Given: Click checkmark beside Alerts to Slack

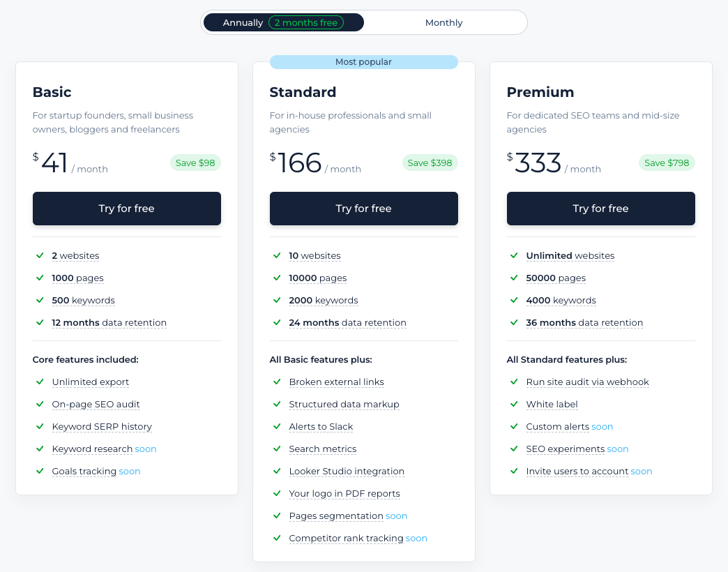Looking at the screenshot, I should (277, 426).
